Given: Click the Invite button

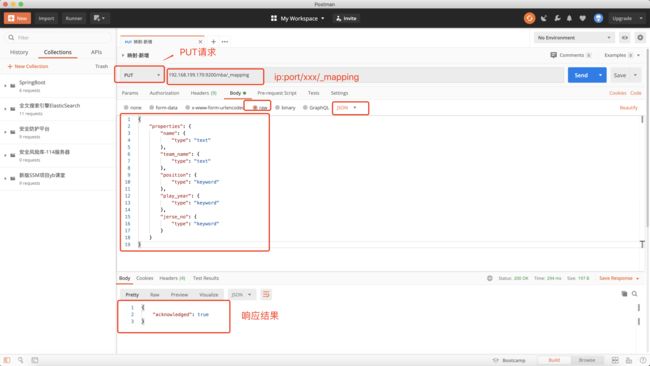Looking at the screenshot, I should (346, 18).
